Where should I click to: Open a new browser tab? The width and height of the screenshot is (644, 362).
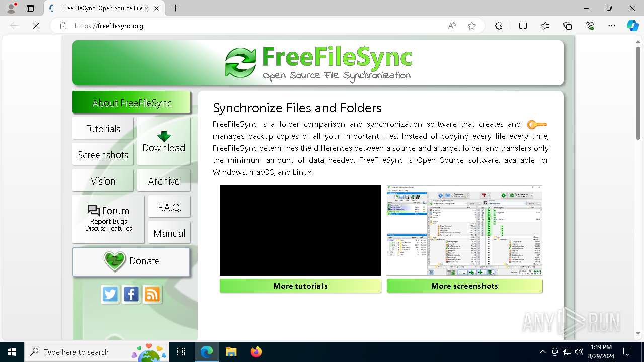175,8
